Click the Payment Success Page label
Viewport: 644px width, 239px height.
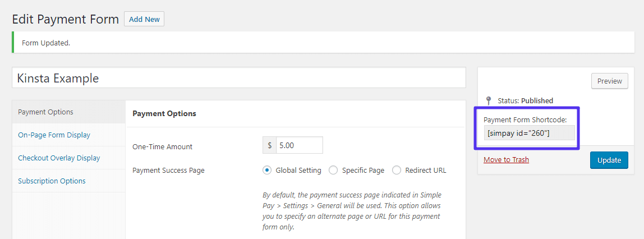point(168,170)
